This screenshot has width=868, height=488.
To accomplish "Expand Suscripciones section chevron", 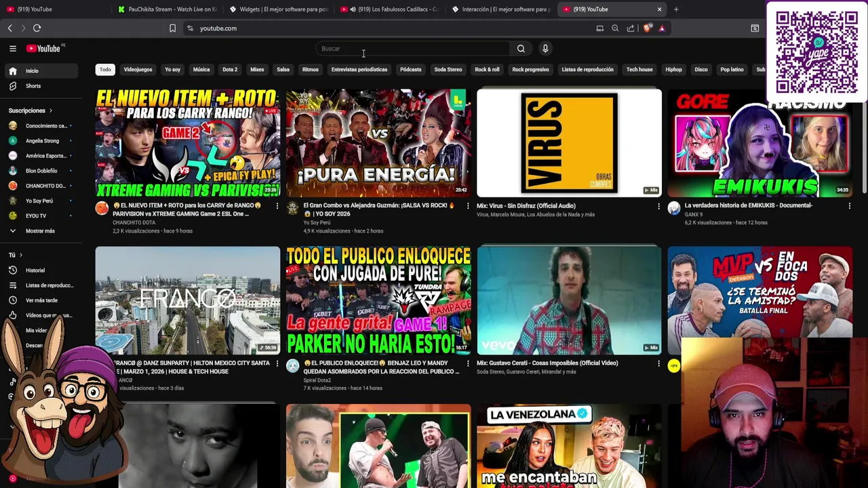I will (50, 110).
